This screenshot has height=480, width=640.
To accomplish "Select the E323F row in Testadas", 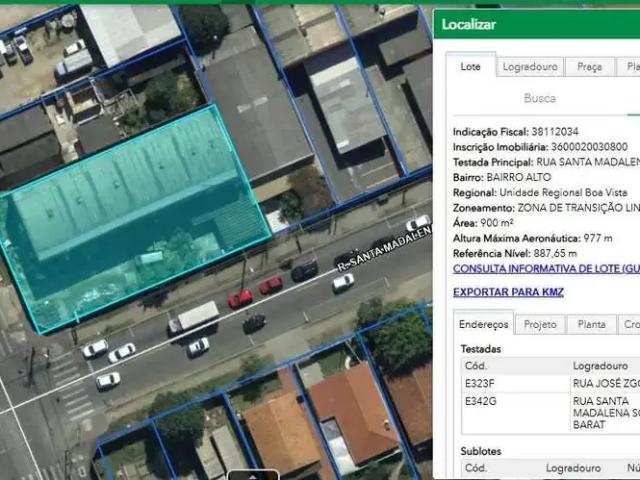I will (480, 383).
